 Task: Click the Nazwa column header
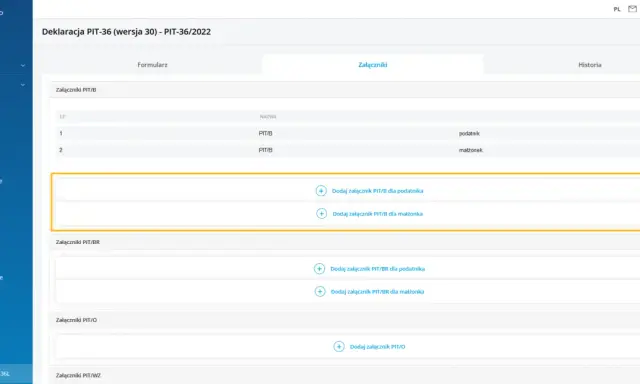[268, 117]
